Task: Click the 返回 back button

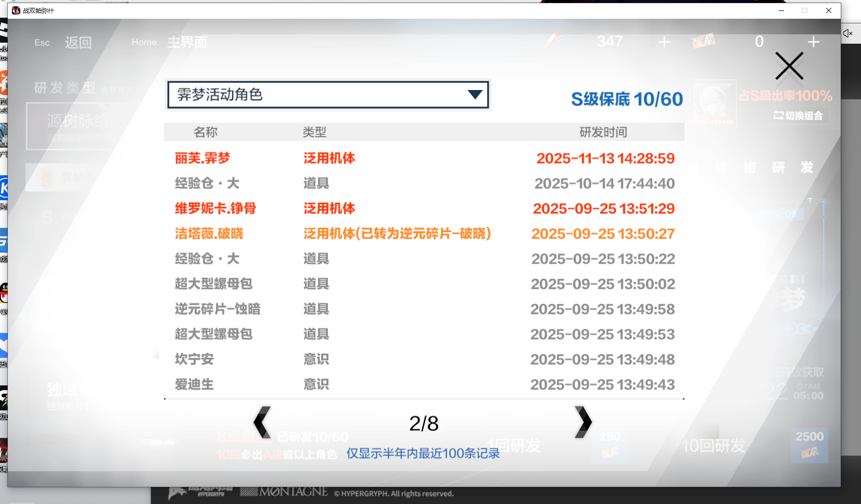Action: coord(78,42)
